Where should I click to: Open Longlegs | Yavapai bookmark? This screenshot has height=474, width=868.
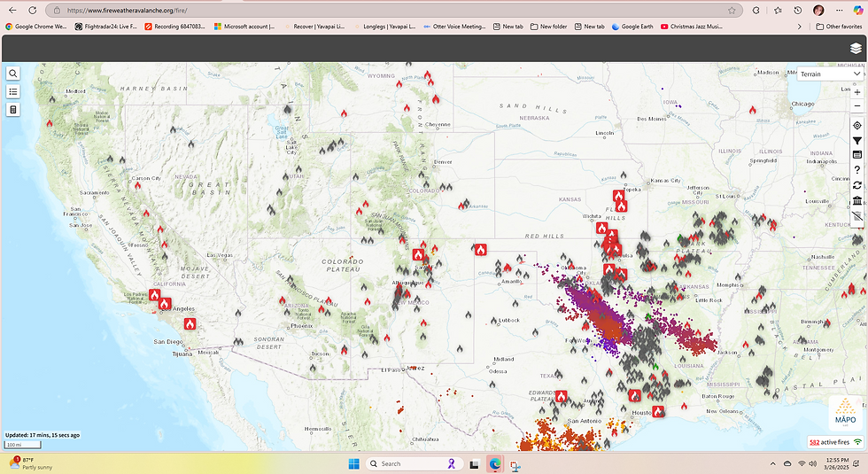coord(384,26)
